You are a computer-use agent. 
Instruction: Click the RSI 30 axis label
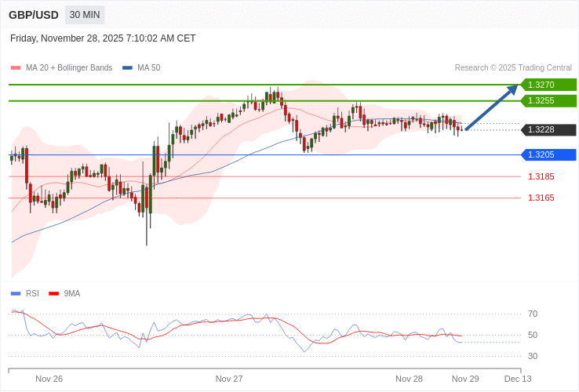coord(533,356)
